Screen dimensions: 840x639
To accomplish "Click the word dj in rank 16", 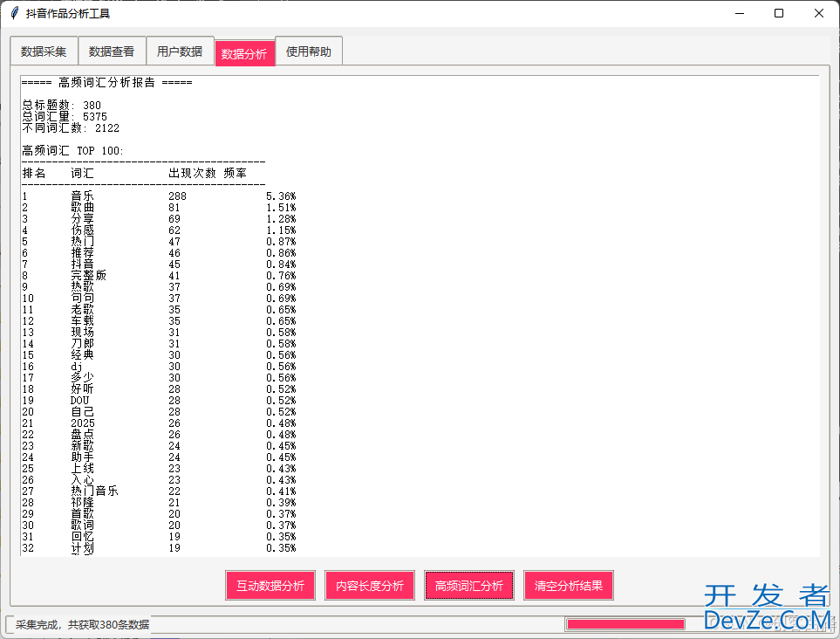I will pos(77,366).
